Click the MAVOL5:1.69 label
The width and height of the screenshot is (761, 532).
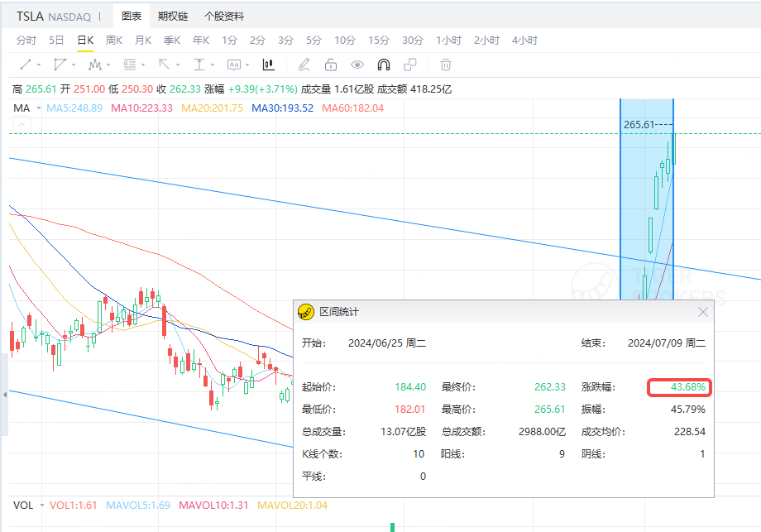point(138,506)
